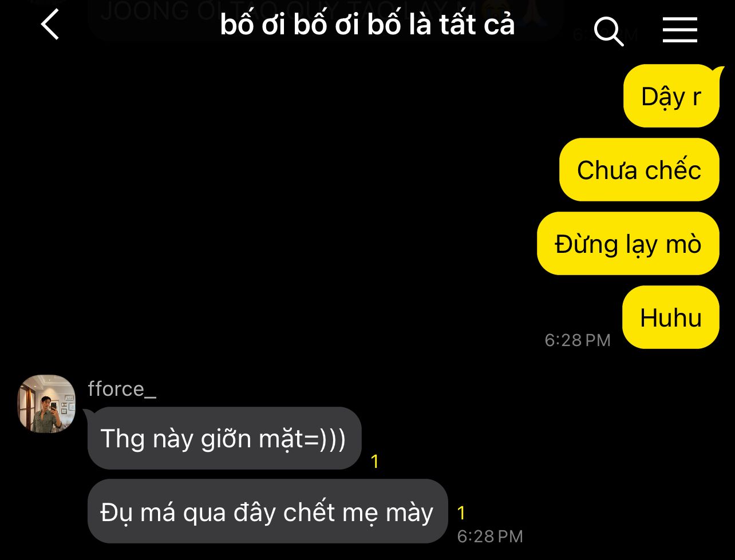Select the 'Thg này giỡn mặt=)))' message
The height and width of the screenshot is (560, 735).
click(224, 439)
